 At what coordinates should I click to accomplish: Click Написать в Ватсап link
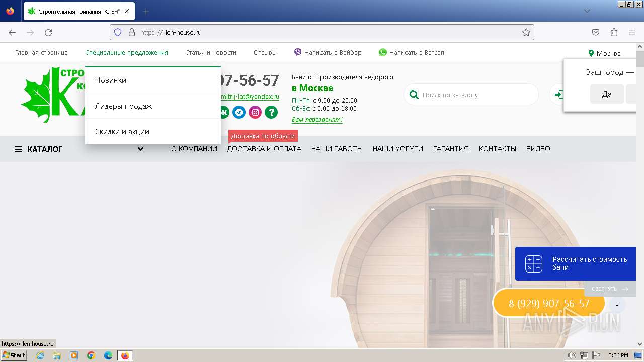(x=417, y=52)
